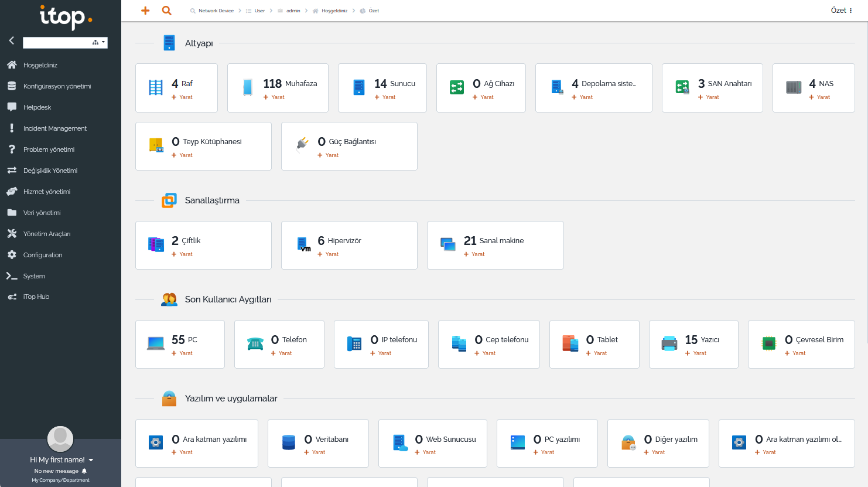Click Yarat under Hipervizör
The height and width of the screenshot is (487, 868).
point(331,254)
